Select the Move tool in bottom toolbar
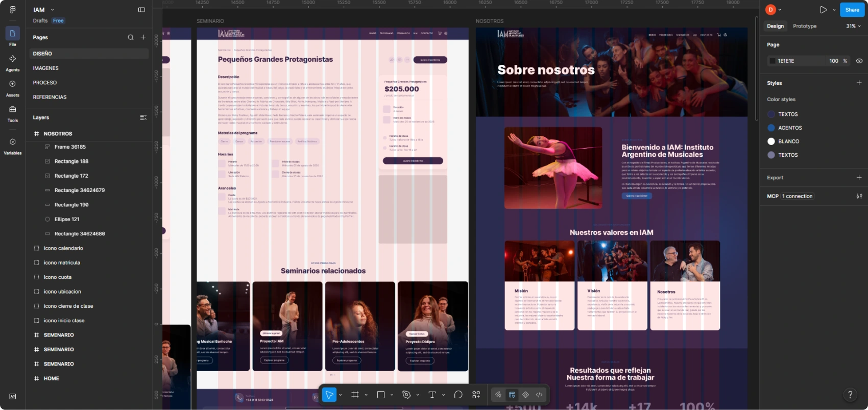This screenshot has width=868, height=410. (x=329, y=395)
